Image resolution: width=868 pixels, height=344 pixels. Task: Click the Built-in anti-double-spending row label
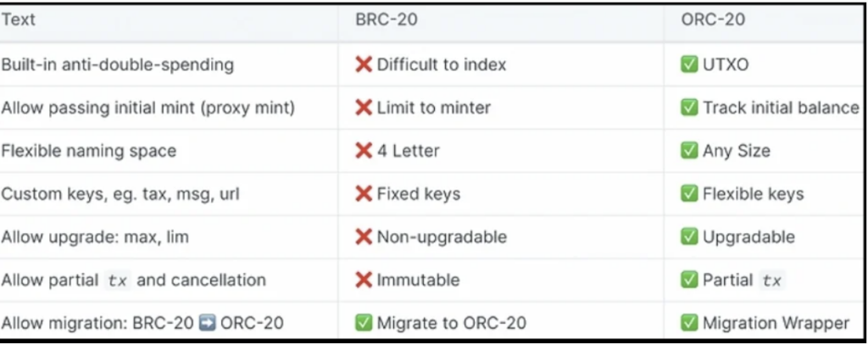[x=117, y=64]
